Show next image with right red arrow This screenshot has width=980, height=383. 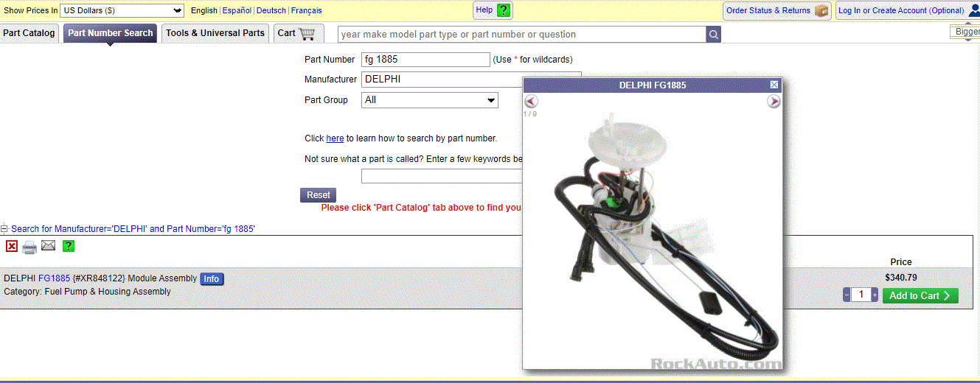tap(774, 102)
